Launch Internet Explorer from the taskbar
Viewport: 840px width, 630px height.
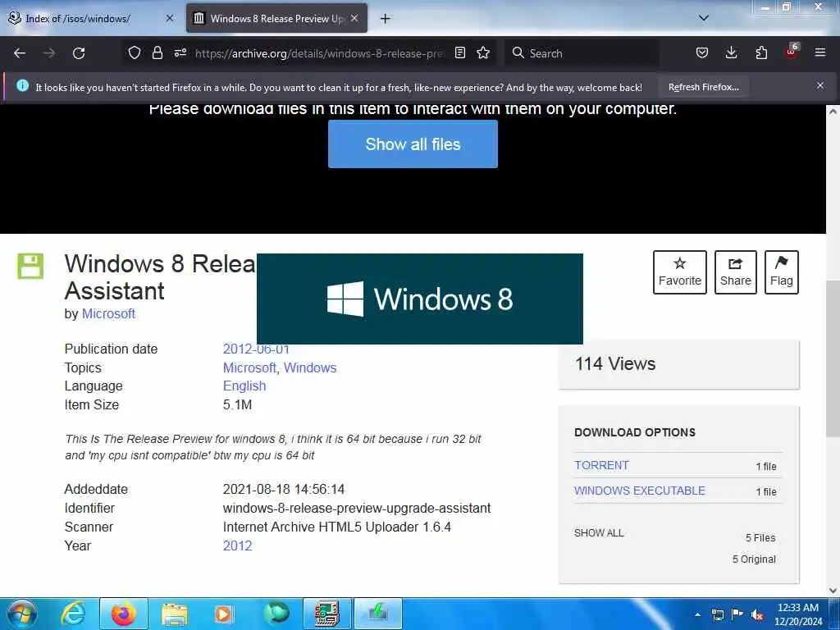tap(73, 614)
